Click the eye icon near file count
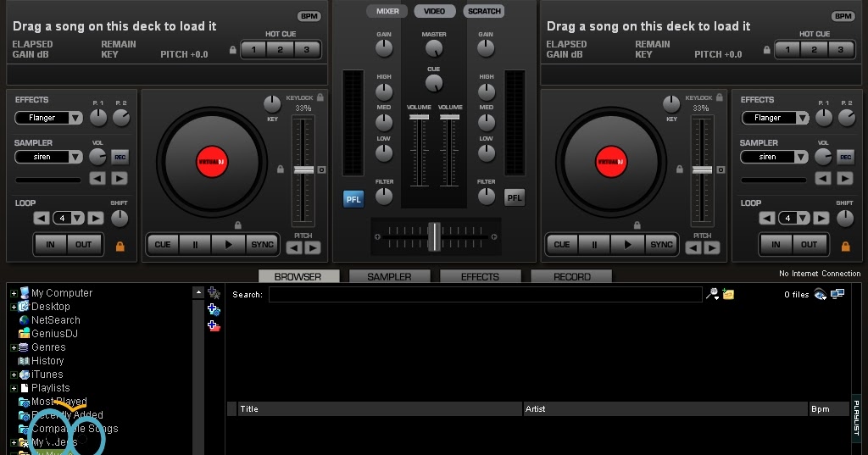The image size is (868, 455). 820,295
